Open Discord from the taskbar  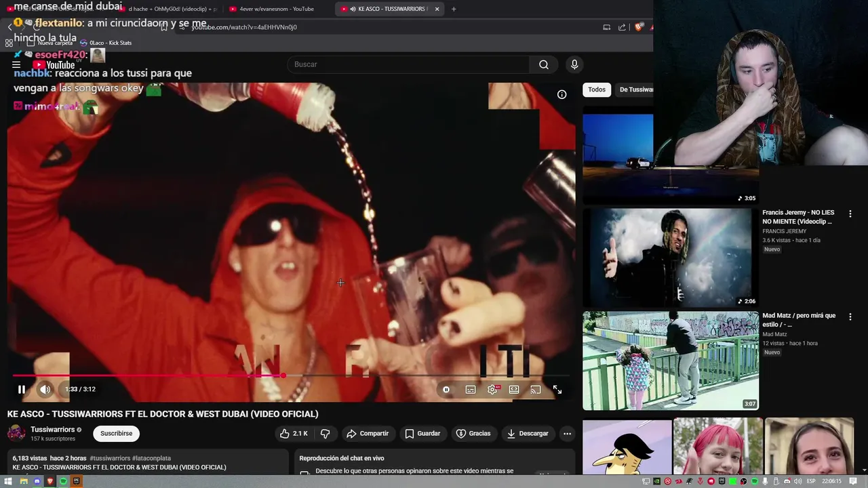point(37,481)
